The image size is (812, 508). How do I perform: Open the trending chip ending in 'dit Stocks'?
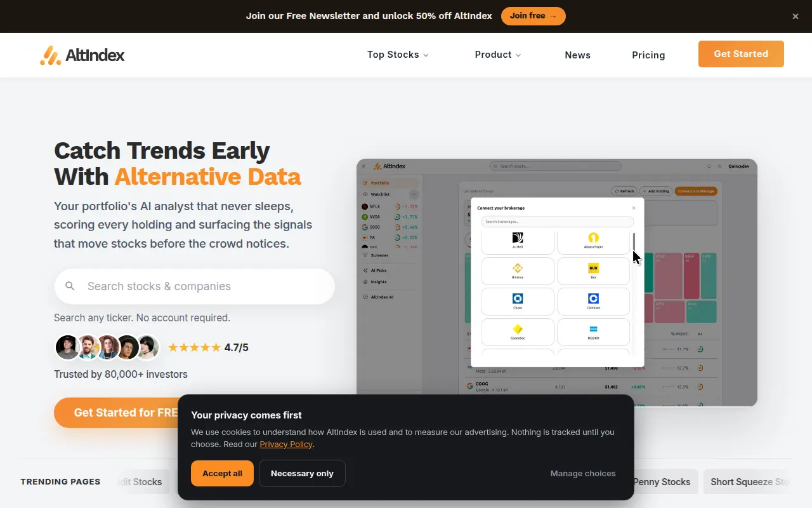point(143,482)
